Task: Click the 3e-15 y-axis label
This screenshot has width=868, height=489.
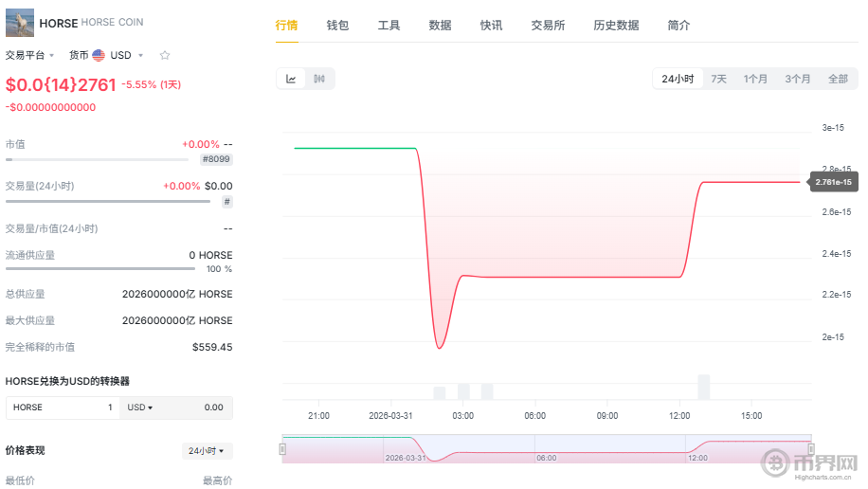Action: point(833,128)
